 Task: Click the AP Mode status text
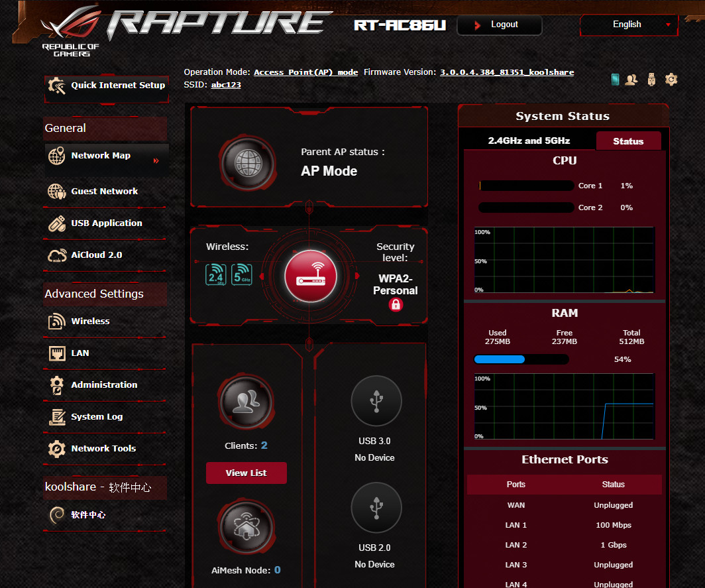click(329, 172)
